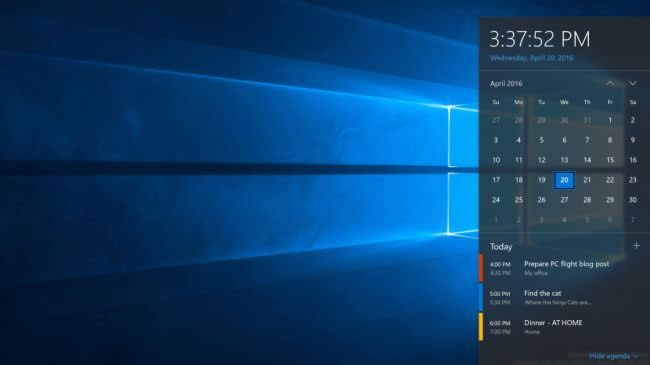Select April 15 in calendar
The image size is (650, 365).
point(610,160)
